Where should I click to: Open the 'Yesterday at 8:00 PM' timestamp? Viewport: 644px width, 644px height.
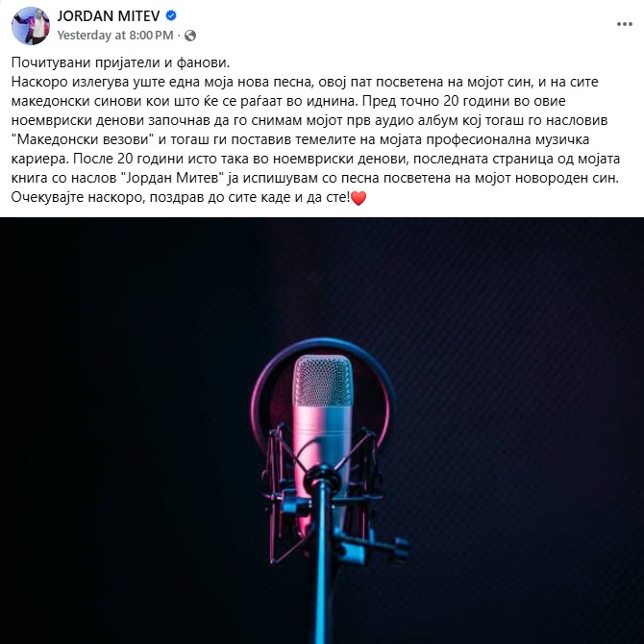pyautogui.click(x=115, y=36)
